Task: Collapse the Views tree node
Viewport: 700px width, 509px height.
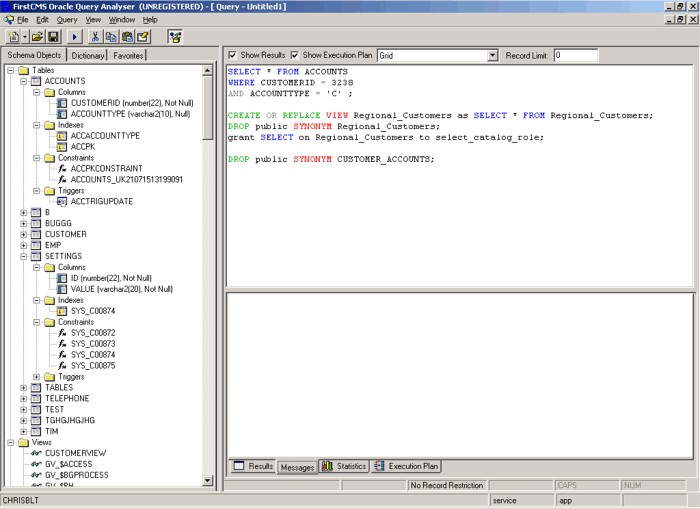Action: (x=11, y=442)
